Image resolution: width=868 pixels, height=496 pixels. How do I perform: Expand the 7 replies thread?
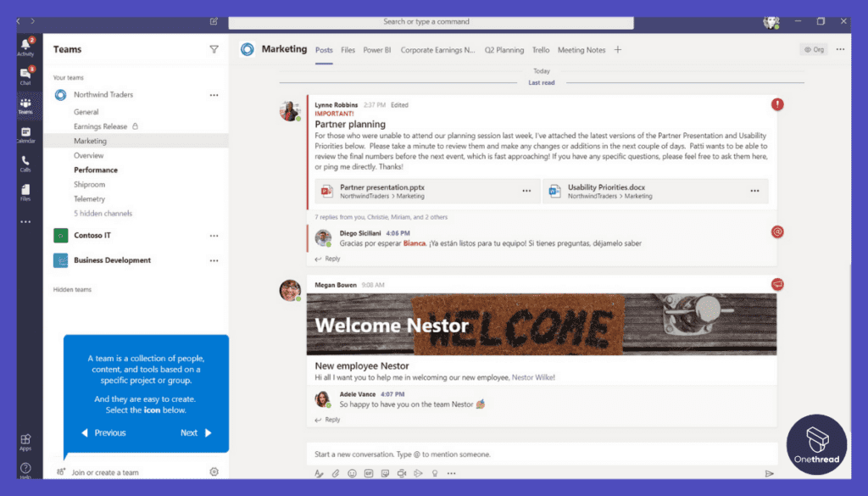(381, 217)
